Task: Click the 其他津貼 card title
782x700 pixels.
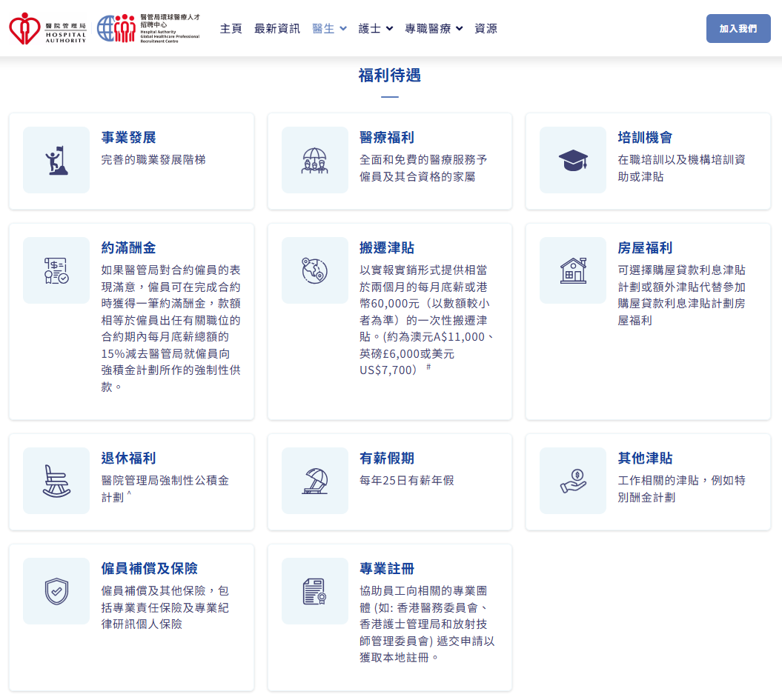Action: click(646, 459)
